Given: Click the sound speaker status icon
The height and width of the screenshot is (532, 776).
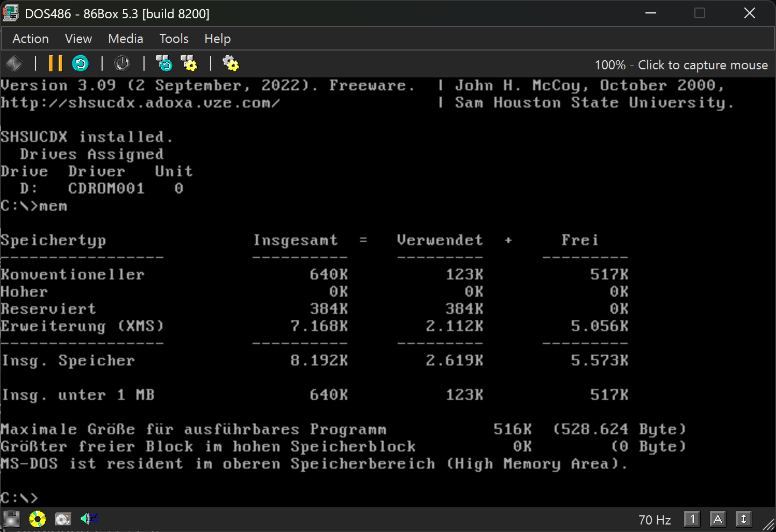Looking at the screenshot, I should tap(89, 519).
